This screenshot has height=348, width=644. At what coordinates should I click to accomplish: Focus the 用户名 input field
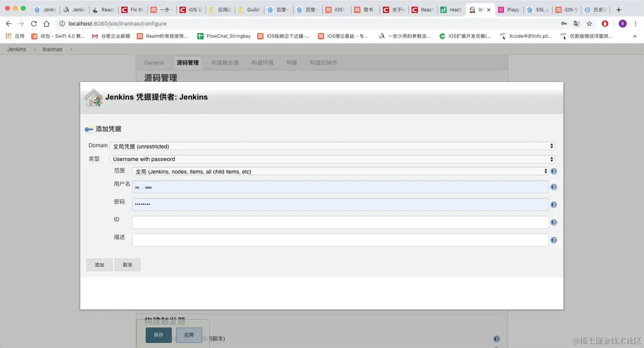340,187
